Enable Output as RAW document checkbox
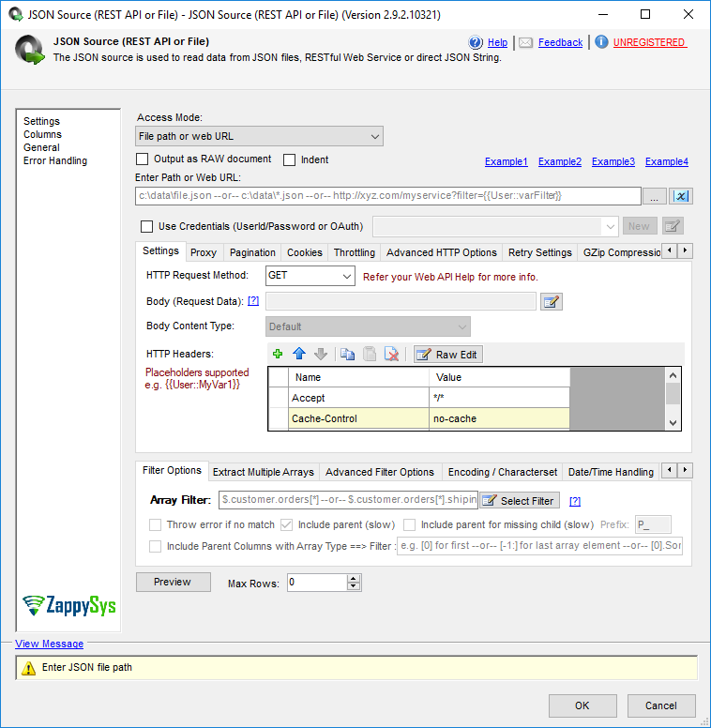 pos(142,159)
